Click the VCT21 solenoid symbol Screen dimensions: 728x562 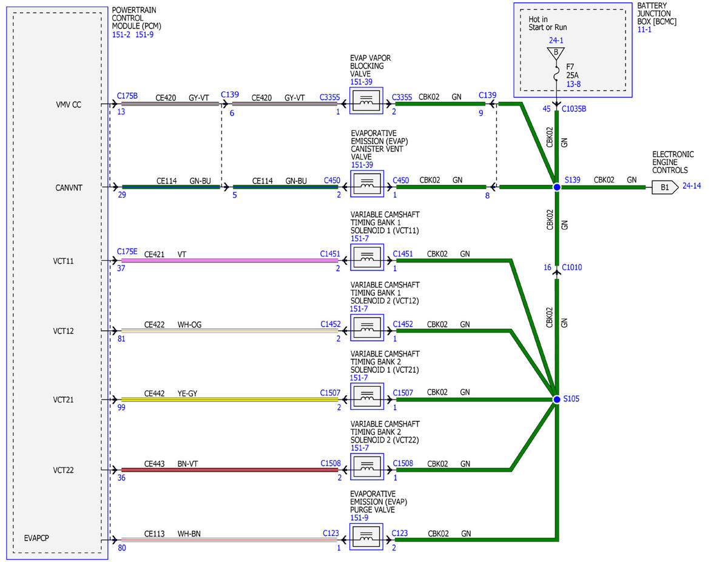point(367,396)
